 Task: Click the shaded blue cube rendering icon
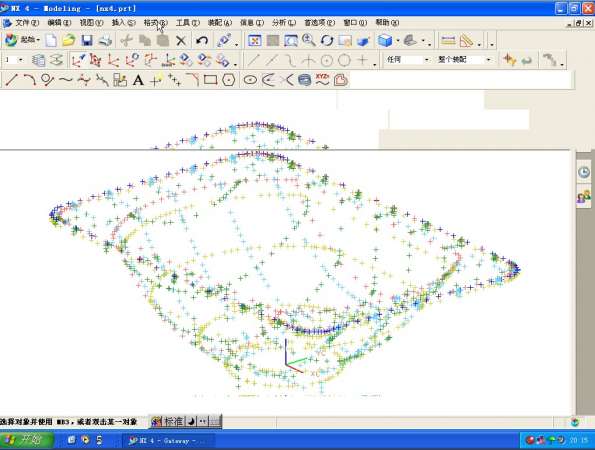(x=385, y=40)
